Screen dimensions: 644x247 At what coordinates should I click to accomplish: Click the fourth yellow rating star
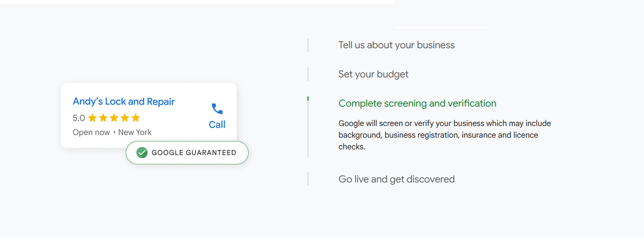[x=125, y=118]
